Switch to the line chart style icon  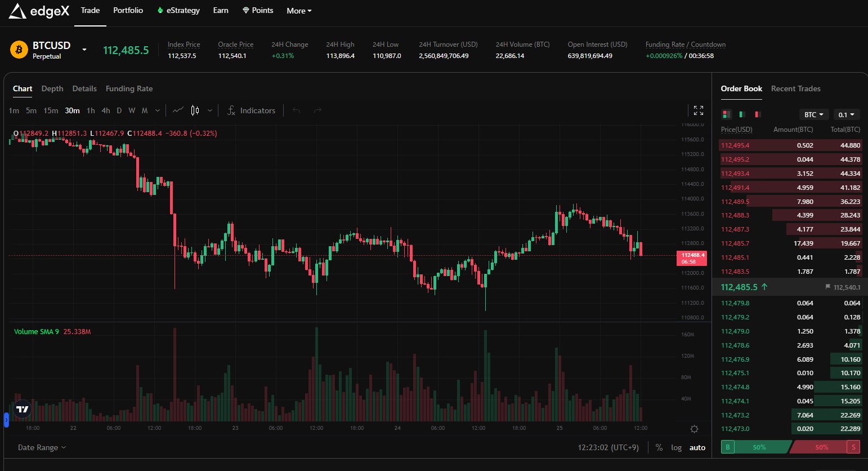tap(178, 110)
